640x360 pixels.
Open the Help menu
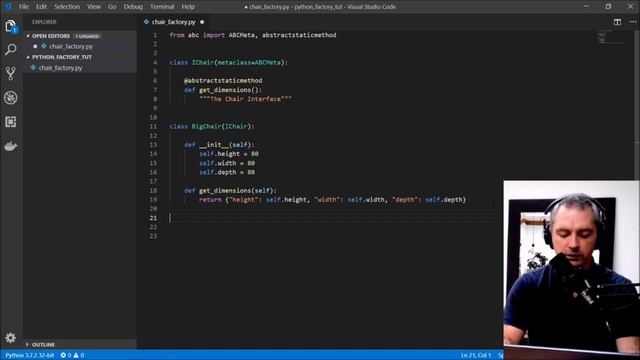[188, 7]
